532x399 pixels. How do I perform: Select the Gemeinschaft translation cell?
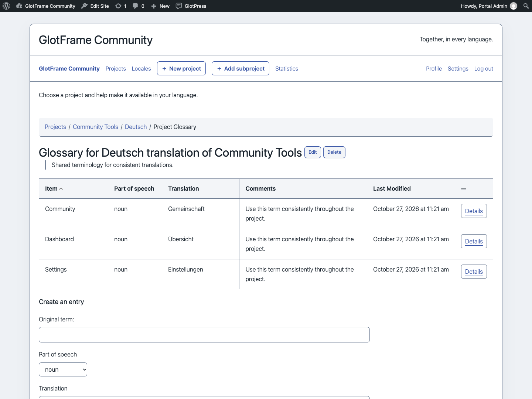point(201,214)
